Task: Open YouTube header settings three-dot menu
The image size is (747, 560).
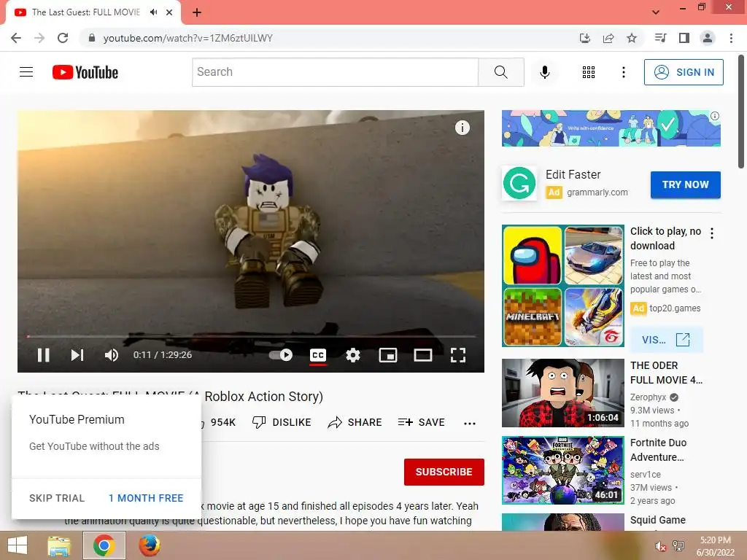Action: (623, 72)
